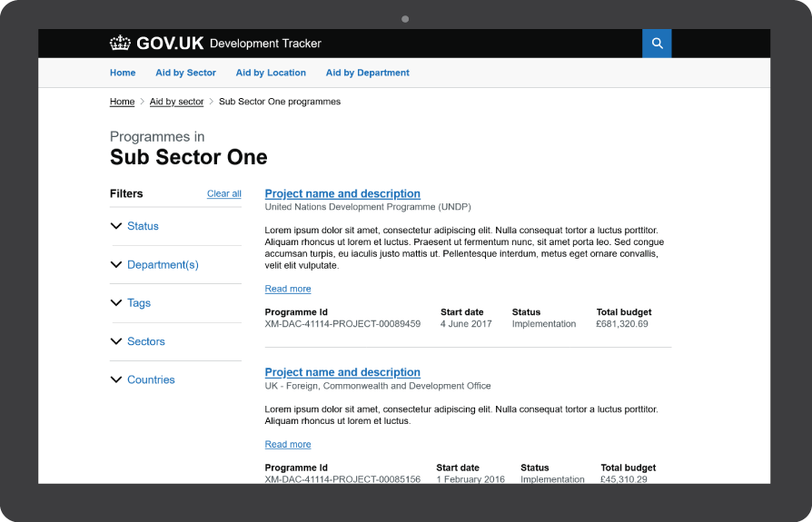Click the GOV.UK header text
812x522 pixels.
pos(170,44)
